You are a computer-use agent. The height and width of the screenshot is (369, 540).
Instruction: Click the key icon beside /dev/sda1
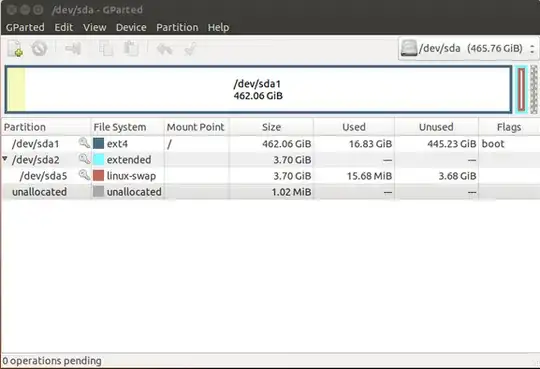84,143
